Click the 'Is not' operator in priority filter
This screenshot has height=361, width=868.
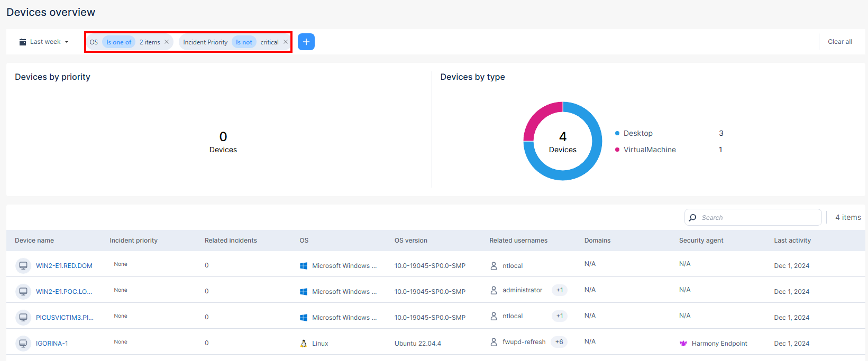(244, 42)
